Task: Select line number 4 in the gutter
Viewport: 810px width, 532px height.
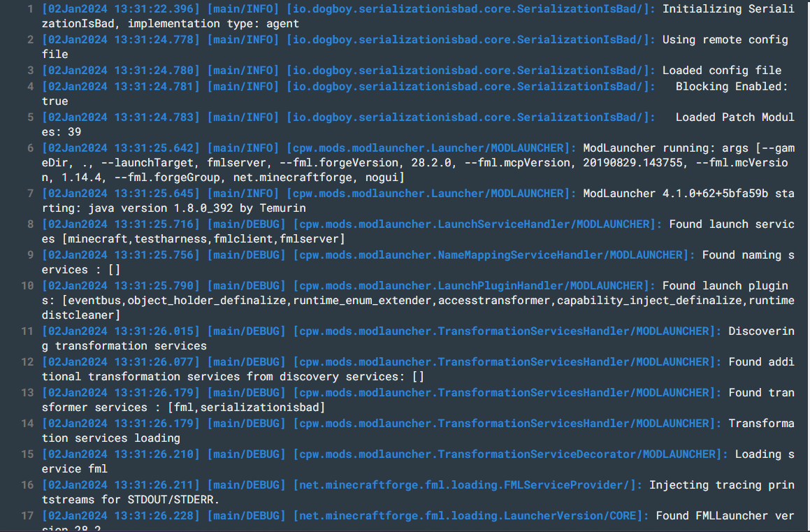Action: pyautogui.click(x=31, y=86)
